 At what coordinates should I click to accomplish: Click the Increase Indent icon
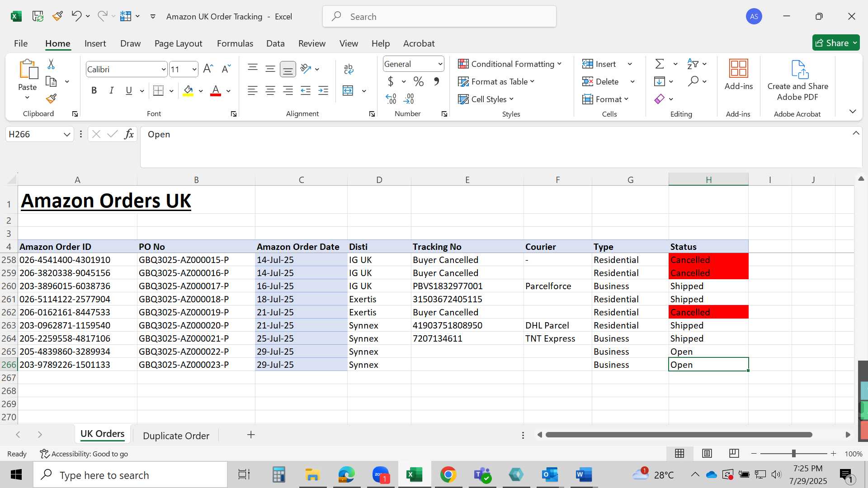click(323, 91)
